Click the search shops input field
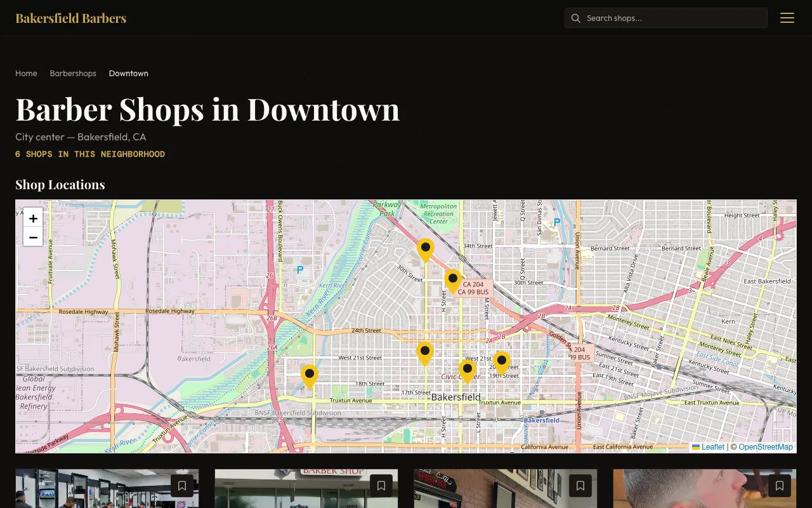Image resolution: width=812 pixels, height=508 pixels. [666, 18]
